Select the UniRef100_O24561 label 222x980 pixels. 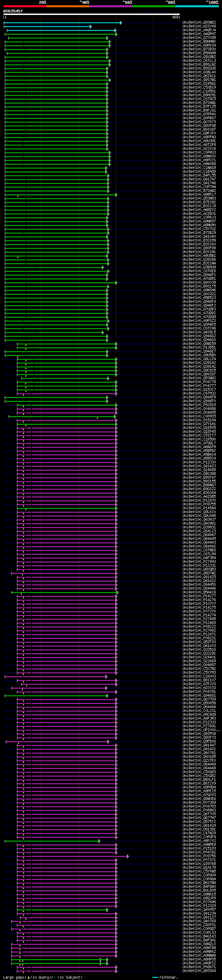coord(199,83)
